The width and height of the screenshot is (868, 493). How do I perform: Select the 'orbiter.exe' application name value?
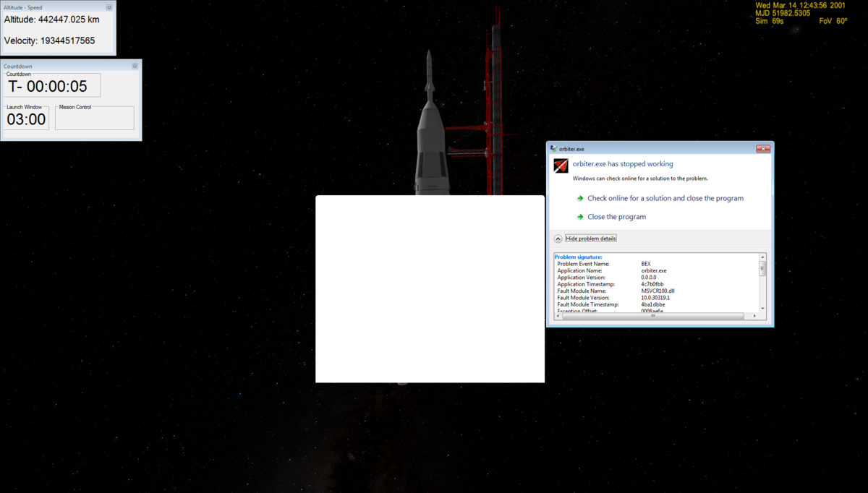coord(654,271)
